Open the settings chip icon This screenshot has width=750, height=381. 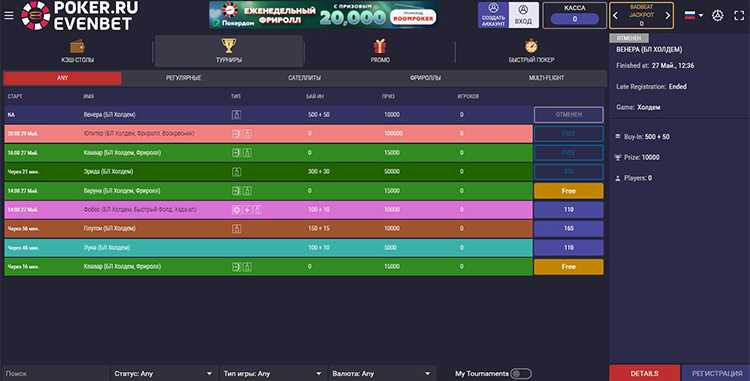[717, 15]
